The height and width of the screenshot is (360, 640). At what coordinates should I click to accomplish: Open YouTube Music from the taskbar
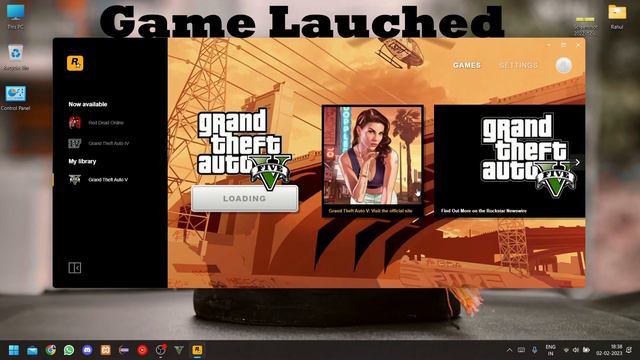[x=142, y=350]
